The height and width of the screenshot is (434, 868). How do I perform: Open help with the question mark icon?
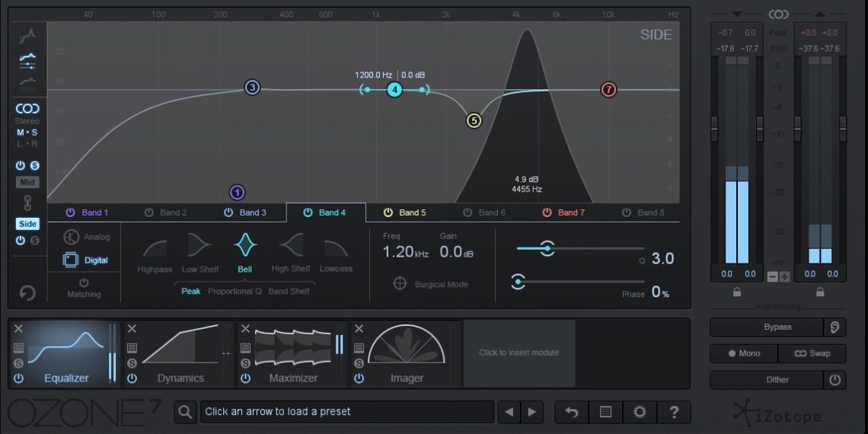click(x=674, y=412)
